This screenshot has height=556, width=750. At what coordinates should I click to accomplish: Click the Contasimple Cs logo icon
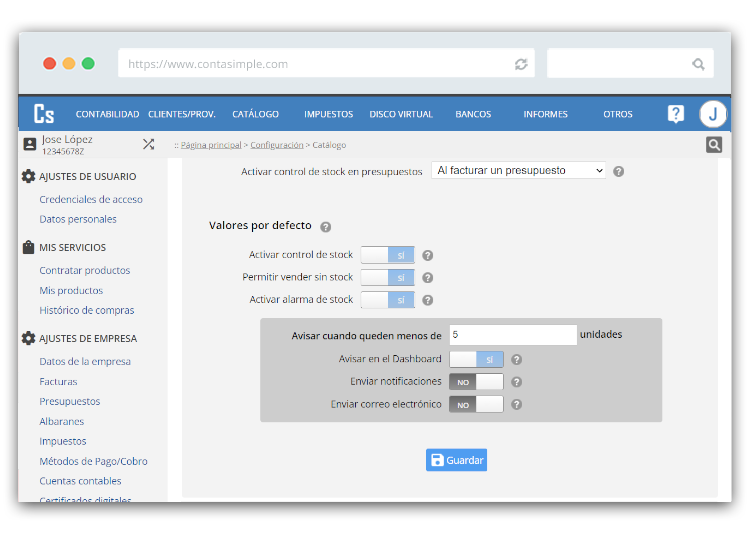pyautogui.click(x=44, y=114)
